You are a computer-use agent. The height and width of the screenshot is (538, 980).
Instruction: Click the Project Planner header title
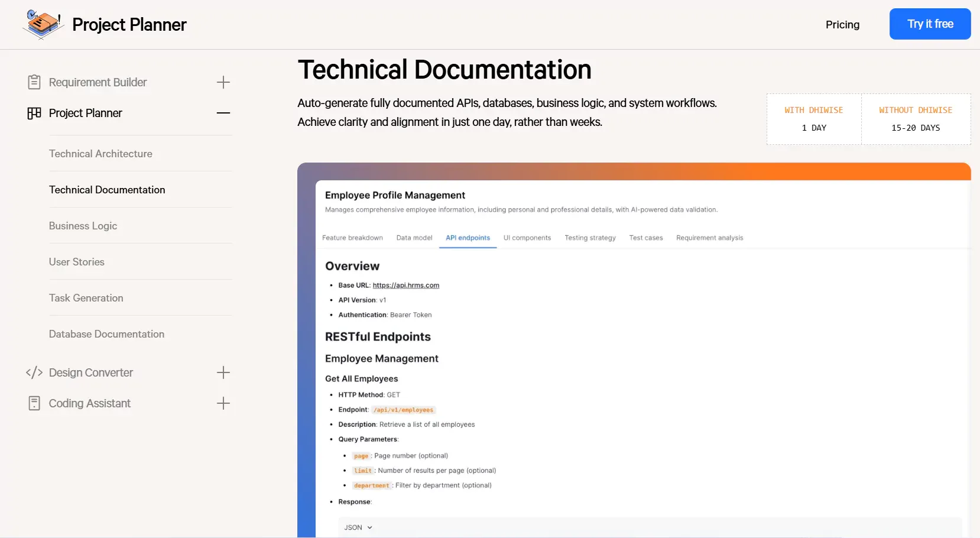(129, 24)
